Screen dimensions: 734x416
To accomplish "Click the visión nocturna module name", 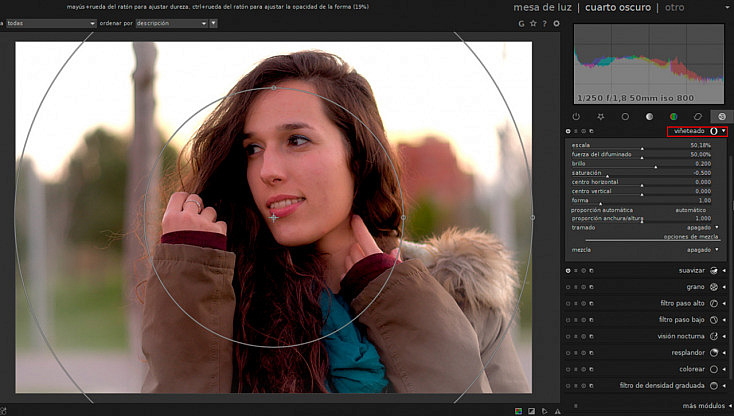I will pos(681,336).
